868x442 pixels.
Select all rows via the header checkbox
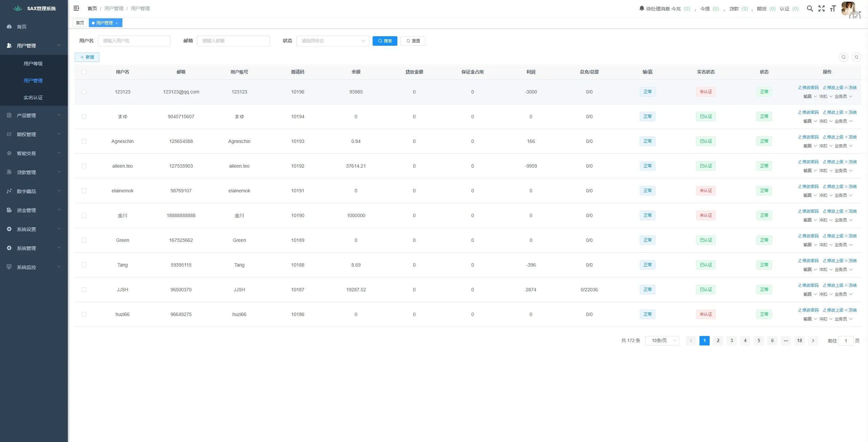point(84,72)
